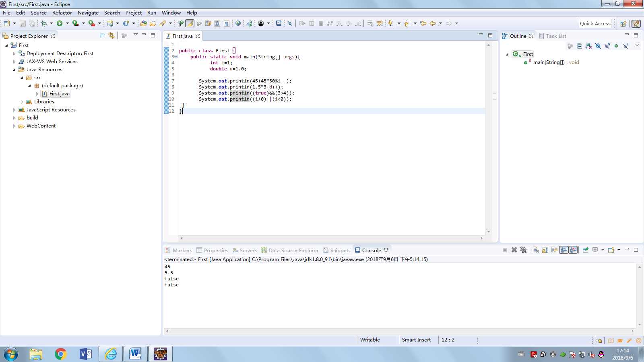The image size is (644, 362).
Task: Run the program with green Run button
Action: (x=60, y=23)
